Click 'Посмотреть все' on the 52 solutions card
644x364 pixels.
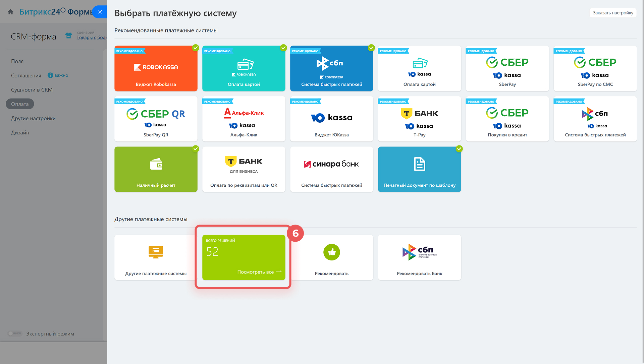[x=259, y=272]
